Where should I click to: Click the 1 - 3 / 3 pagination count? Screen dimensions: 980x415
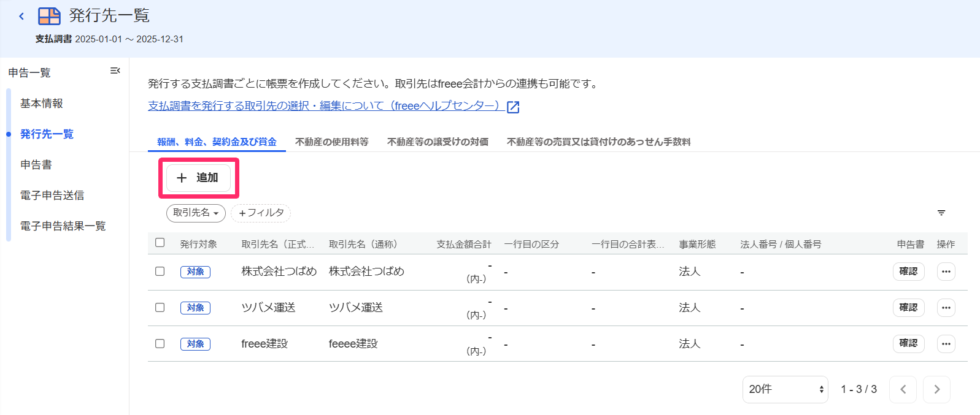[x=858, y=389]
